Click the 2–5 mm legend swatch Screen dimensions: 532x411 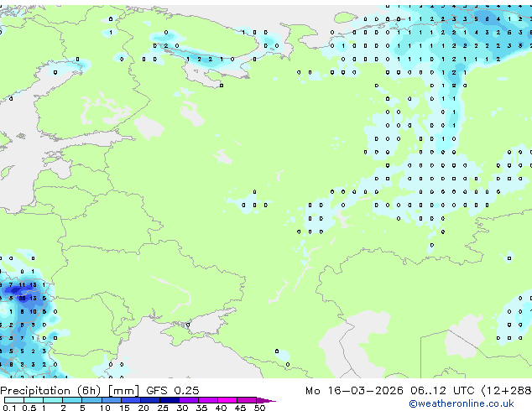72,400
